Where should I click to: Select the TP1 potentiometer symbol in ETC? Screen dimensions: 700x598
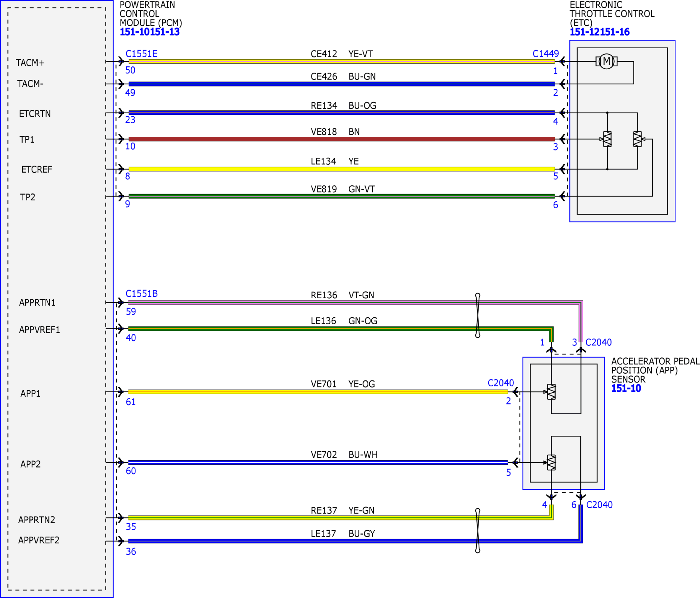[607, 139]
